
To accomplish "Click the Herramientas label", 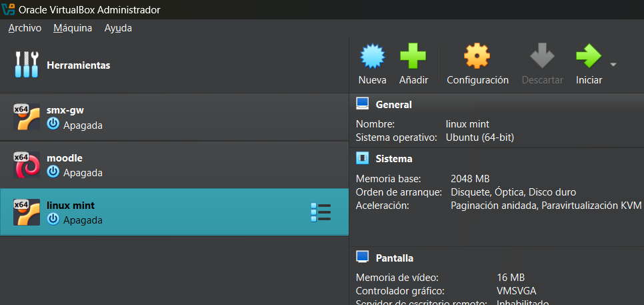I will pyautogui.click(x=79, y=65).
